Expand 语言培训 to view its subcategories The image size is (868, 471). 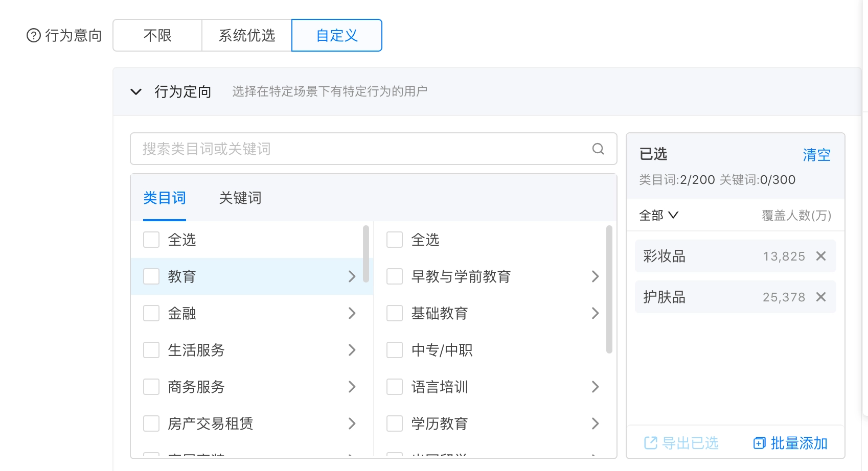tap(595, 387)
